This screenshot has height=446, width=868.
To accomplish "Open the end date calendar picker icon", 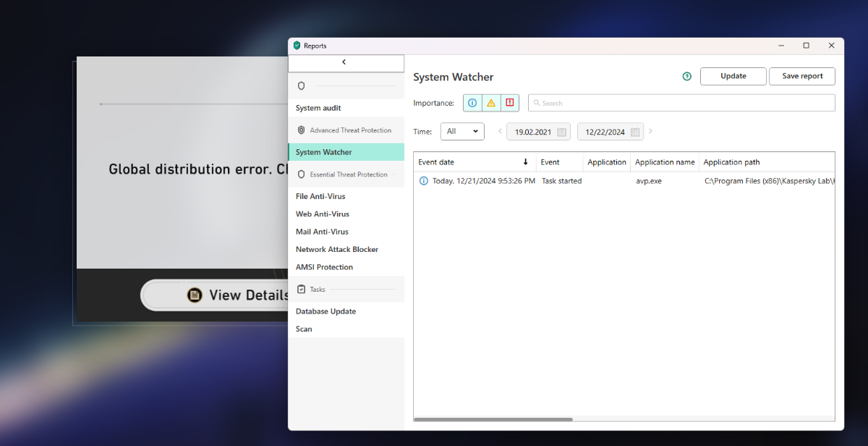I will [x=634, y=132].
